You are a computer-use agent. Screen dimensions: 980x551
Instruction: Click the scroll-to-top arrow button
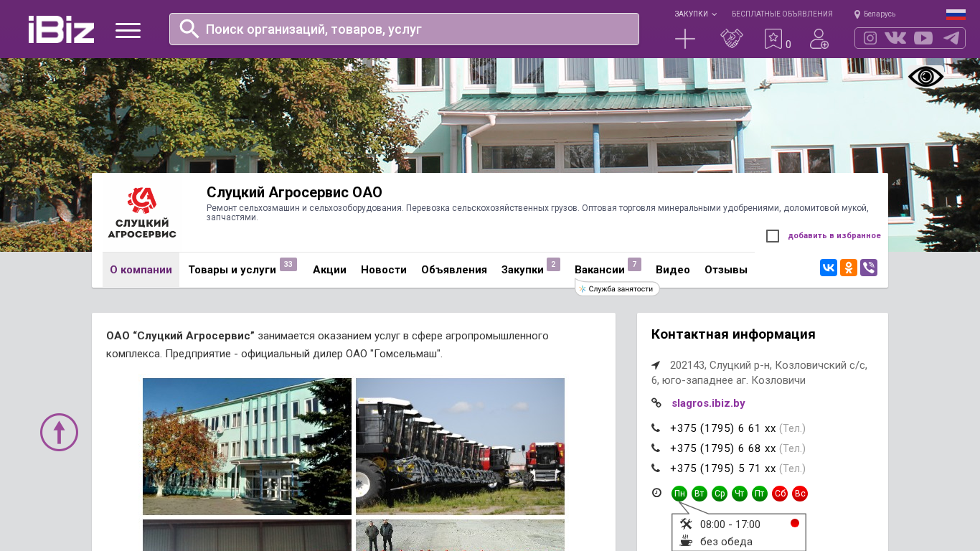(x=59, y=432)
